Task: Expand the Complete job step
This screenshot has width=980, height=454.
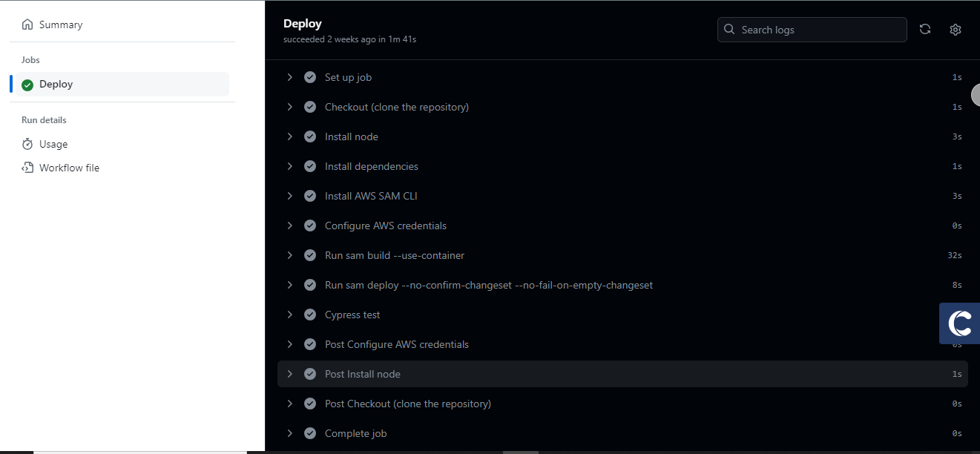Action: [x=290, y=433]
